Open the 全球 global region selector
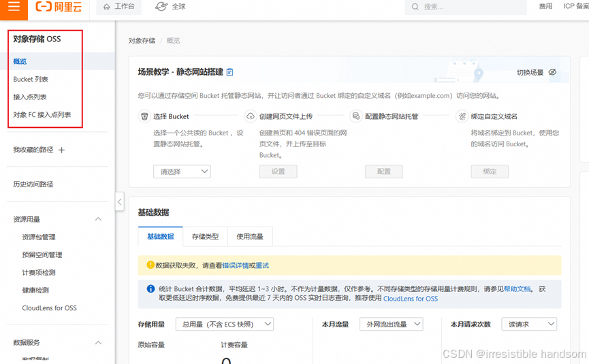This screenshot has width=589, height=364. [170, 7]
